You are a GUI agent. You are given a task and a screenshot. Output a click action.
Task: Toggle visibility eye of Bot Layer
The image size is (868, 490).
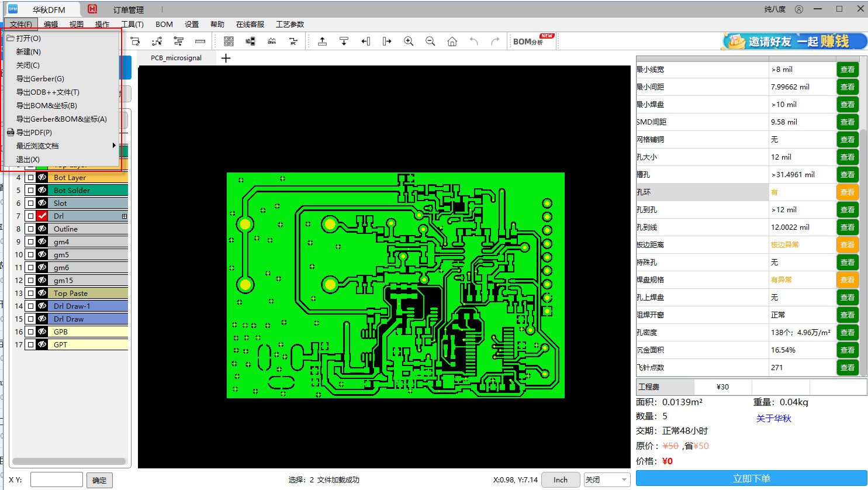(x=42, y=177)
